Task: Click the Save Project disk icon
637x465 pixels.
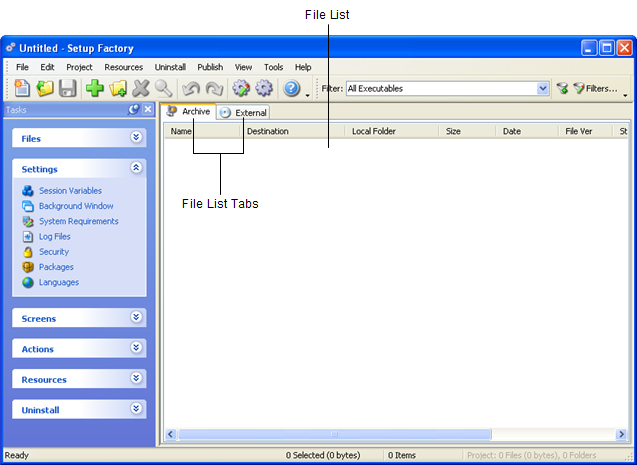Action: click(68, 89)
